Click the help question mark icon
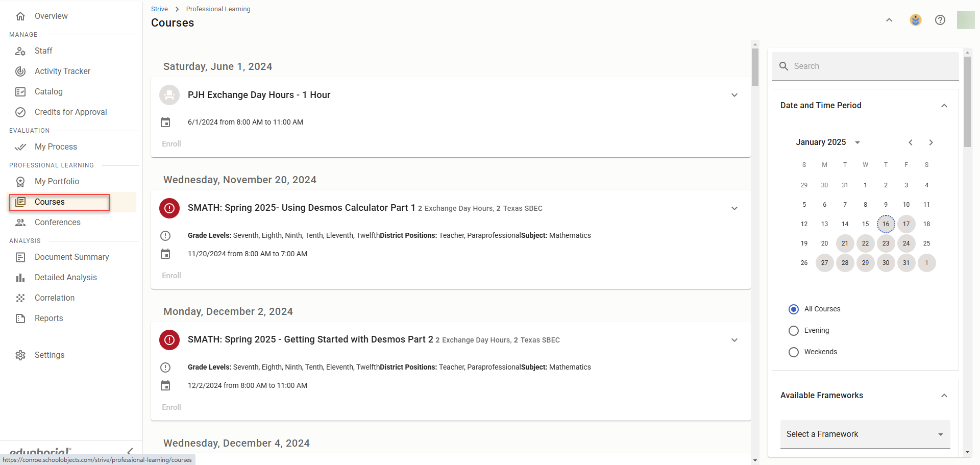980x465 pixels. tap(940, 20)
